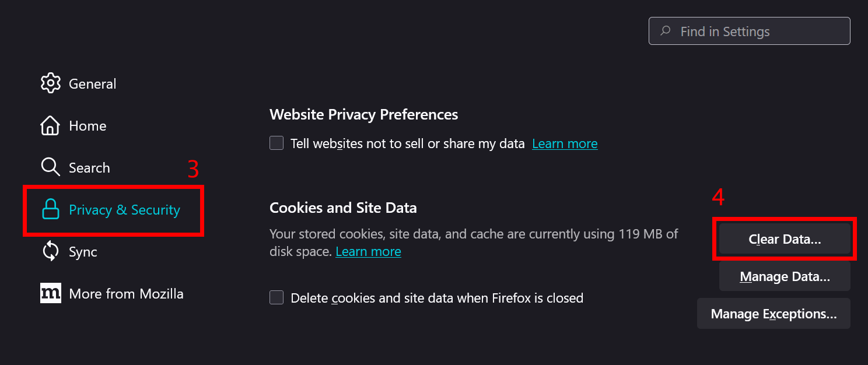Enable 'Tell websites not to sell or share my data'
868x365 pixels.
point(276,142)
